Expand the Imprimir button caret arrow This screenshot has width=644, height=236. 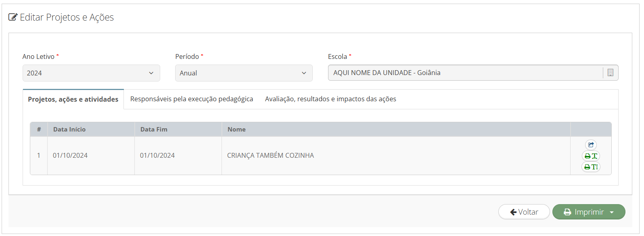coord(612,212)
